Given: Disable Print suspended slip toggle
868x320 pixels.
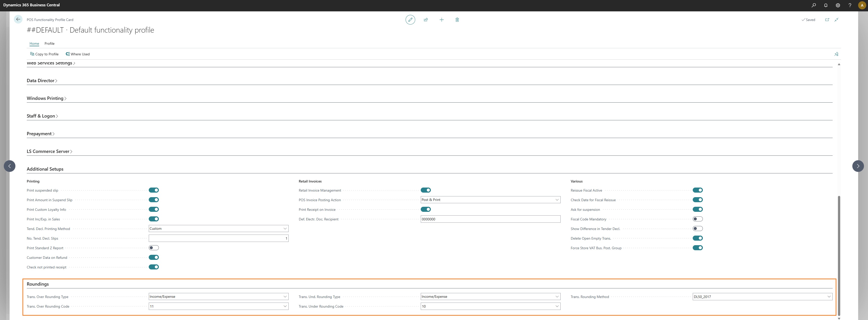Looking at the screenshot, I should pyautogui.click(x=154, y=190).
